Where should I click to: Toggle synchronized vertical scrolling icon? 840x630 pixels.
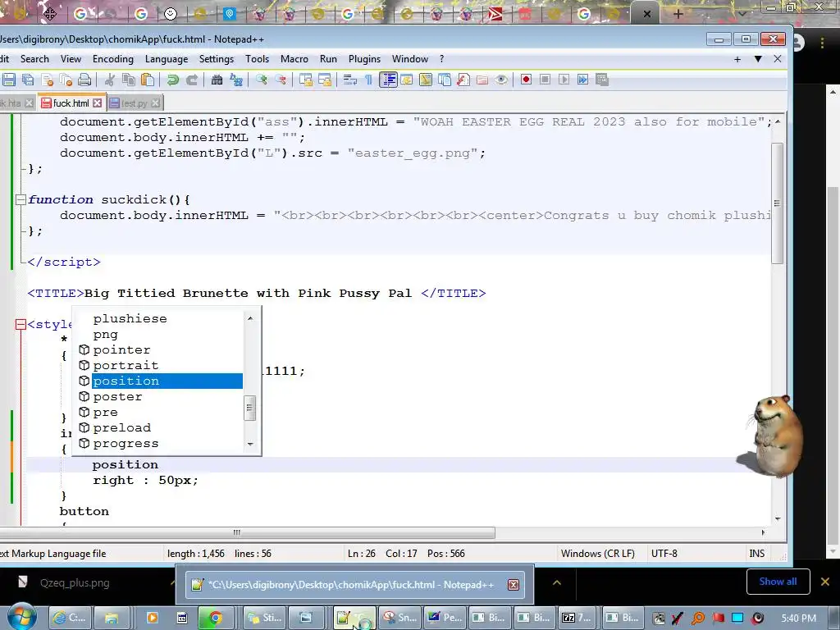point(306,80)
